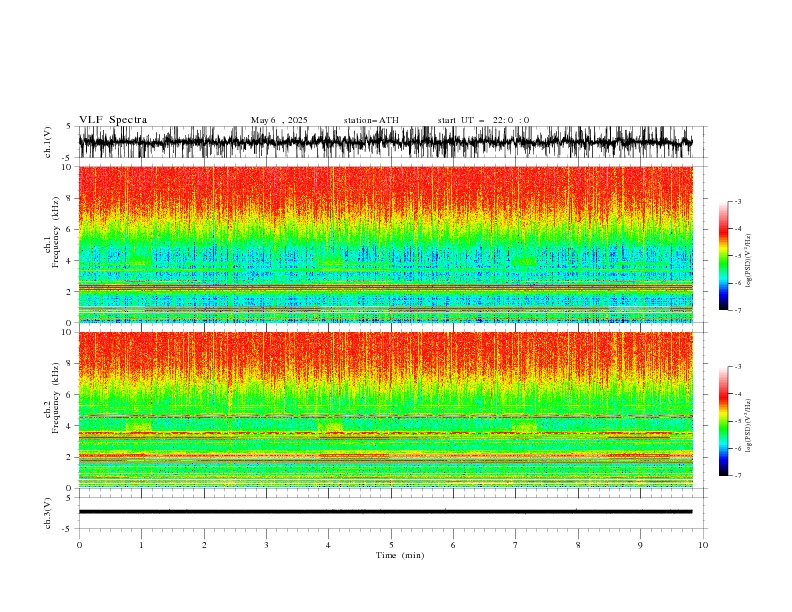
Task: Click the "4" tick on the time axis
Action: pyautogui.click(x=328, y=545)
